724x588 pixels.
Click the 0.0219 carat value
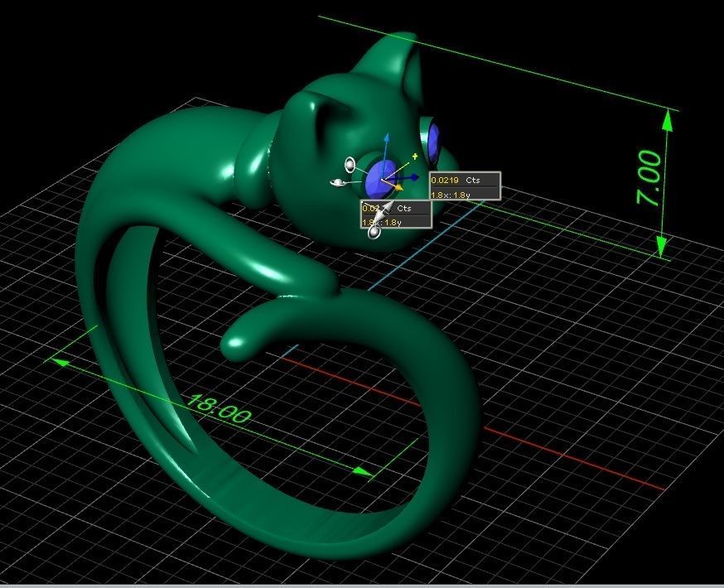(444, 180)
